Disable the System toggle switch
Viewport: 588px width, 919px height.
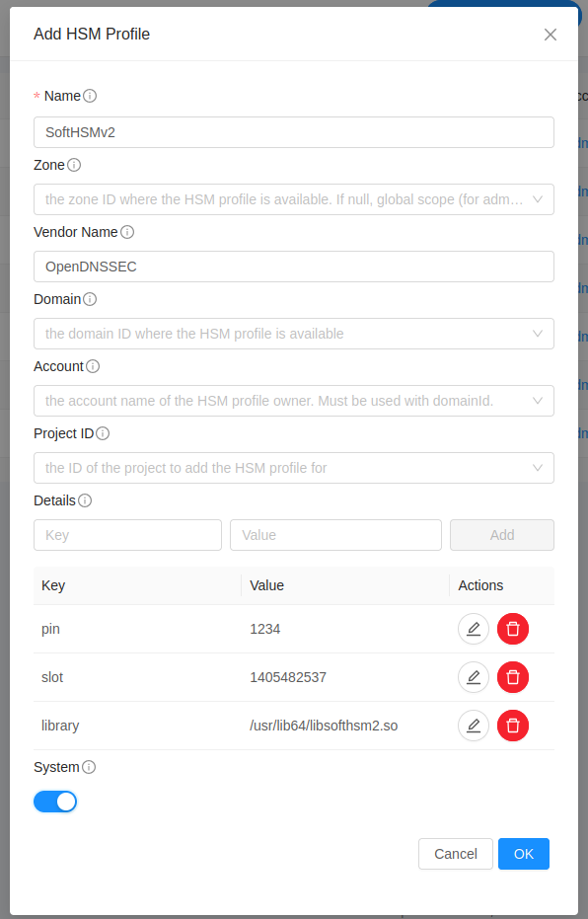pyautogui.click(x=54, y=801)
